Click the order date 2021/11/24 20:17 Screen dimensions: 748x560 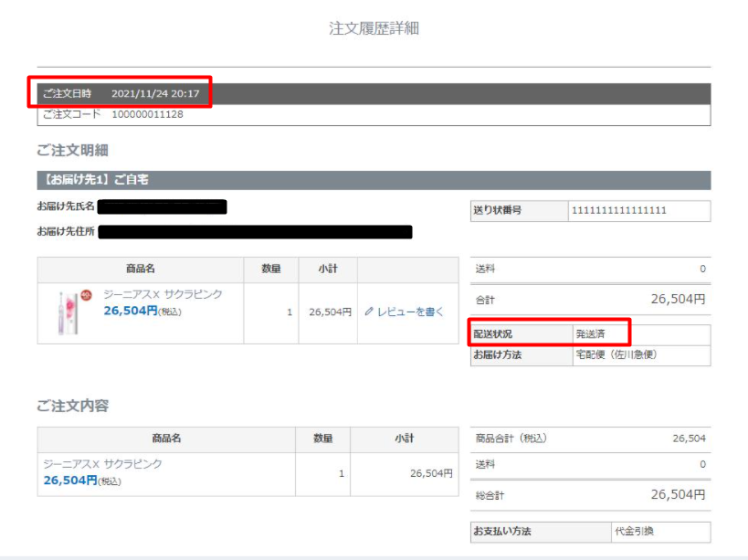155,93
